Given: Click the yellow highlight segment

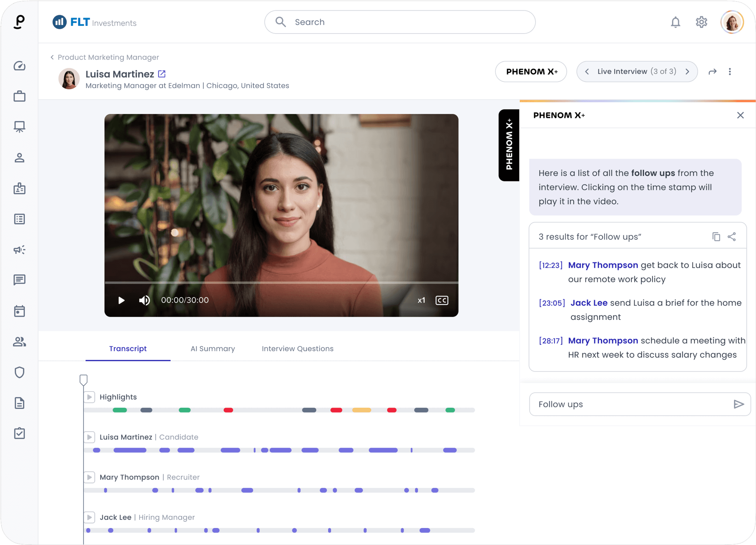Looking at the screenshot, I should (361, 410).
